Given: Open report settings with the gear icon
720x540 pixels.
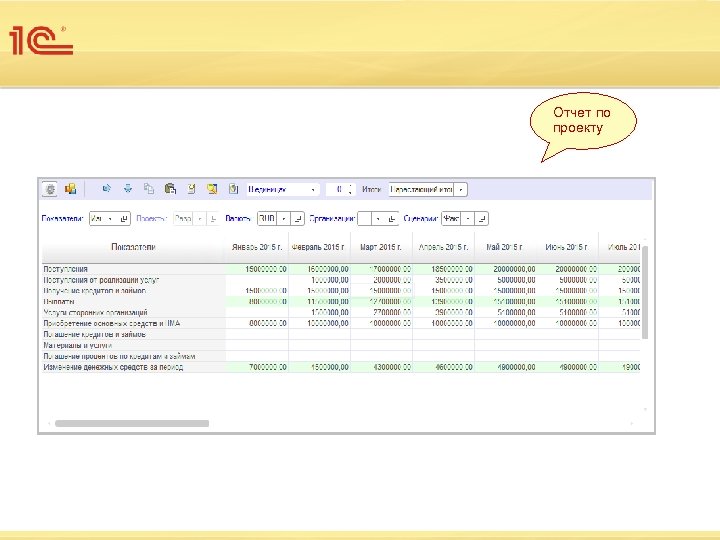Looking at the screenshot, I should point(50,189).
